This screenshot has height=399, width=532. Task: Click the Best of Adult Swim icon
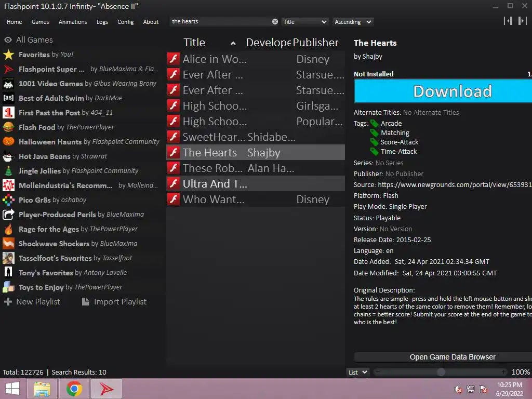click(x=8, y=98)
